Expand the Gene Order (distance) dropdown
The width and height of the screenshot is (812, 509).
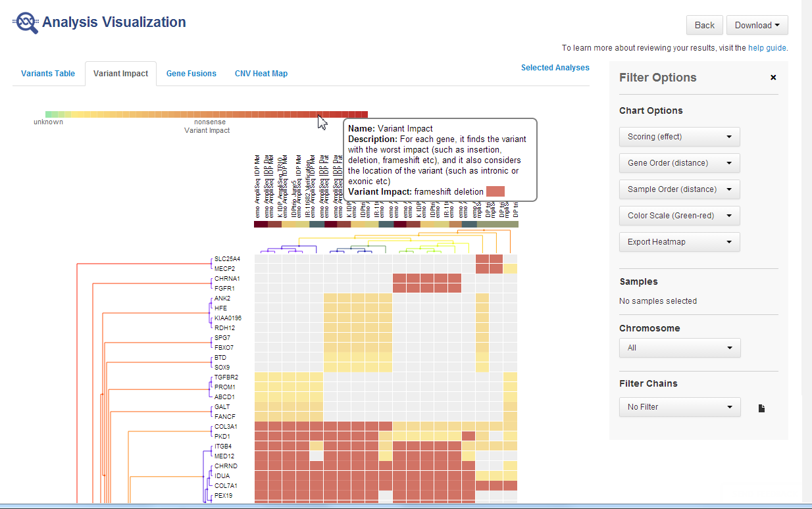coord(679,163)
